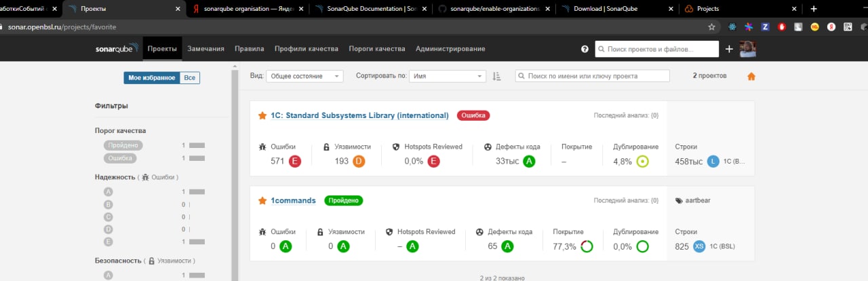
Task: Click the green A Hotspots rating in 1commands
Action: tap(412, 246)
